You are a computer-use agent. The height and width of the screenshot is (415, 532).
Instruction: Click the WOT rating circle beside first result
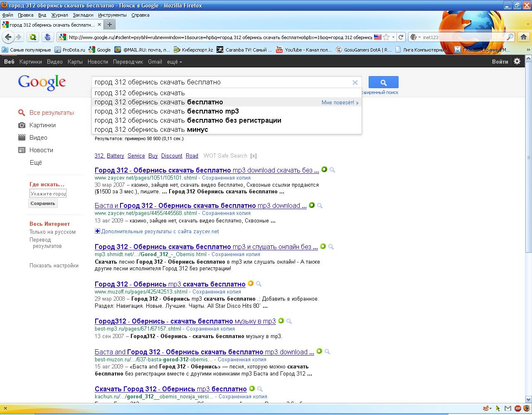pyautogui.click(x=324, y=170)
